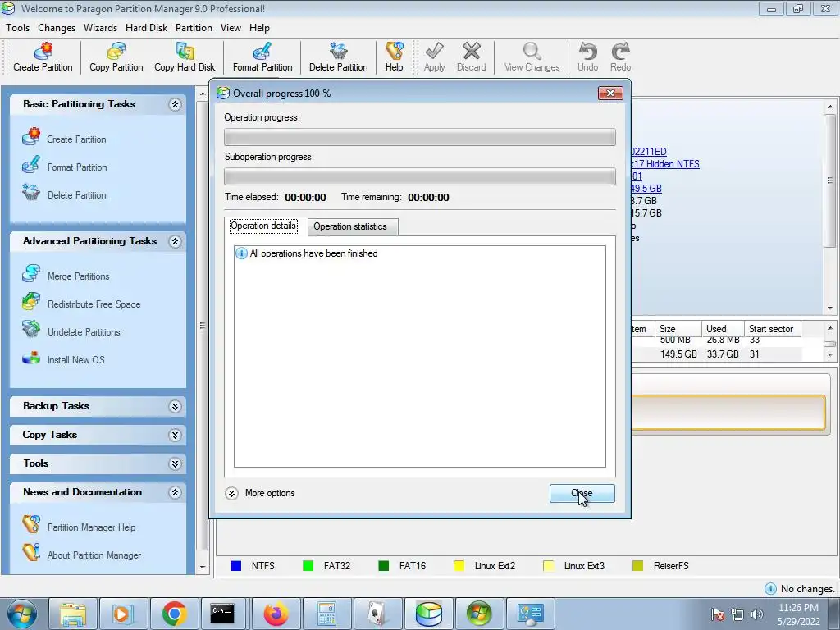Viewport: 840px width, 630px height.
Task: Close the Overall progress dialog with the red X
Action: point(610,94)
